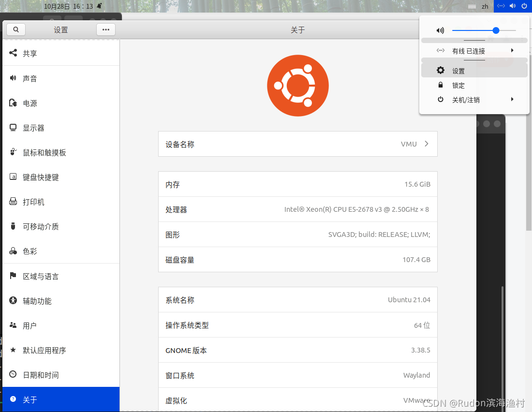This screenshot has width=532, height=412.
Task: Click the 磁盘容量 value 107.4 GB
Action: 416,260
